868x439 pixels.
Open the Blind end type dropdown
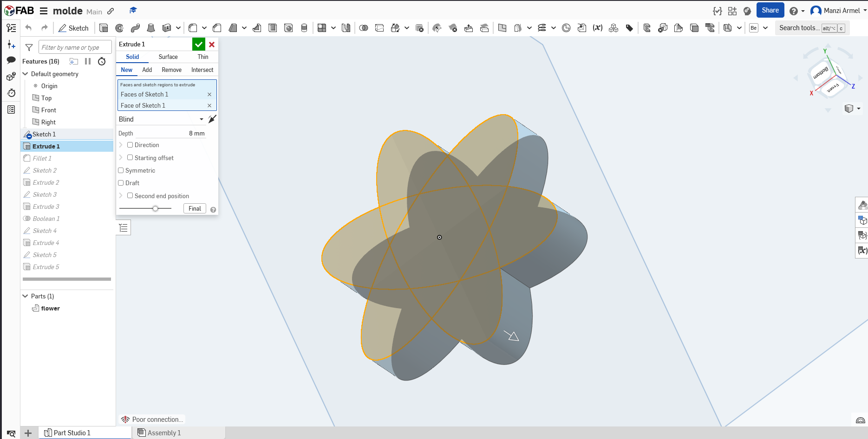[x=161, y=119]
